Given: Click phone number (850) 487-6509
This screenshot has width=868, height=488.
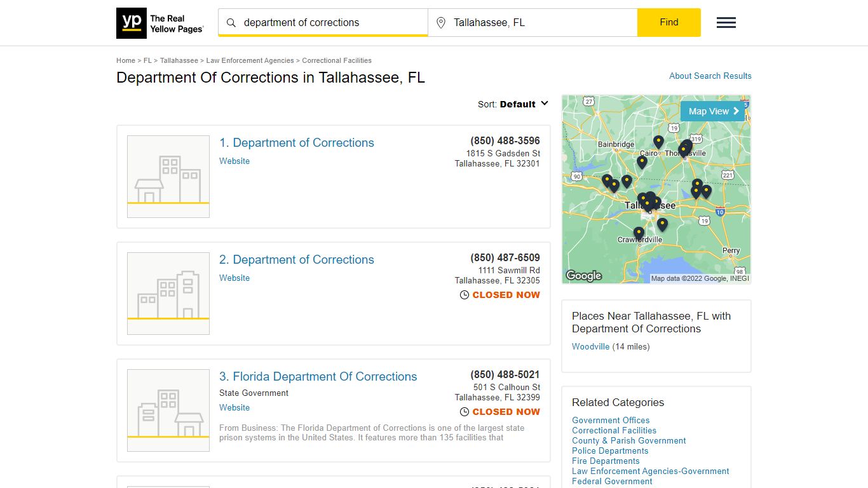Looking at the screenshot, I should [x=505, y=258].
